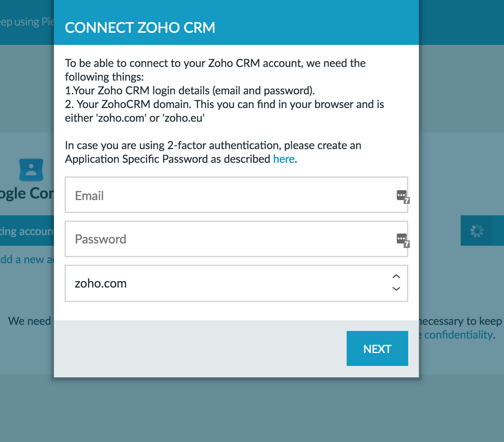Open the confidentiality link behind the dialog
Image resolution: width=504 pixels, height=442 pixels.
click(x=458, y=335)
